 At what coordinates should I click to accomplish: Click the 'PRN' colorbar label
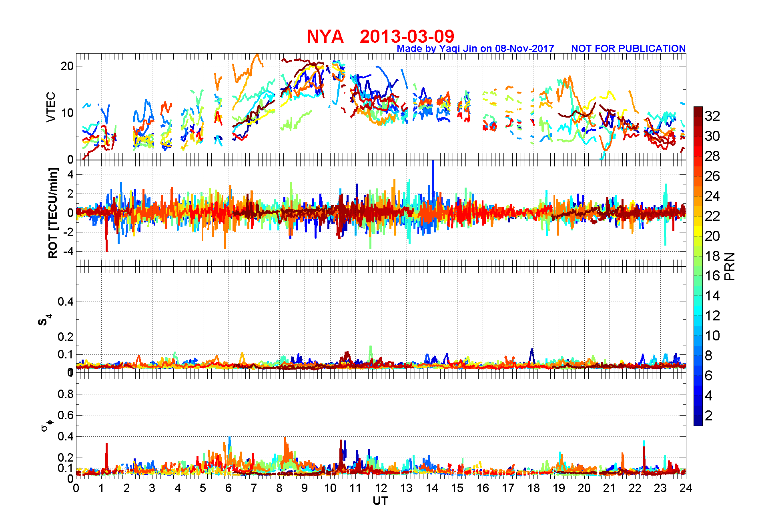coord(730,266)
